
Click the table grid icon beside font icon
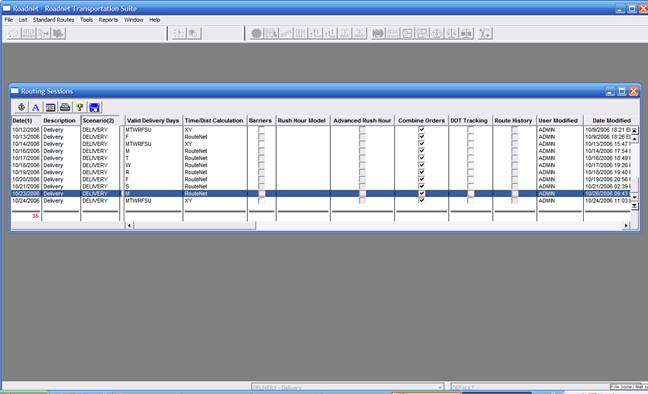tap(50, 107)
